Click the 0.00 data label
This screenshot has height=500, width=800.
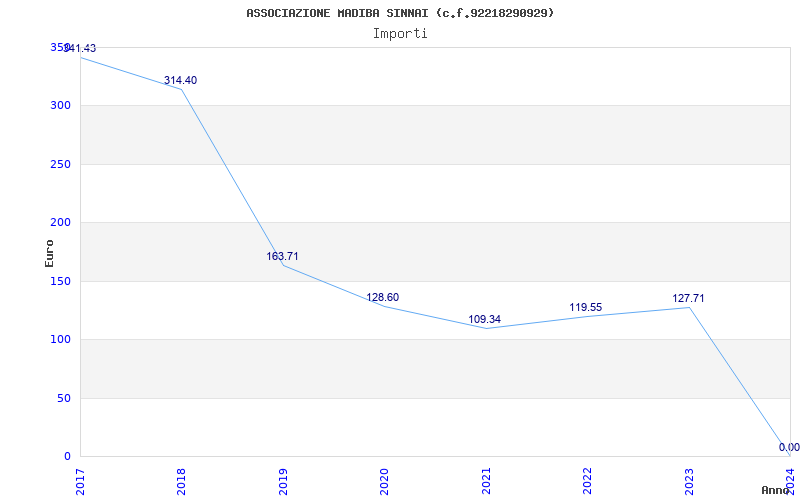(x=789, y=447)
